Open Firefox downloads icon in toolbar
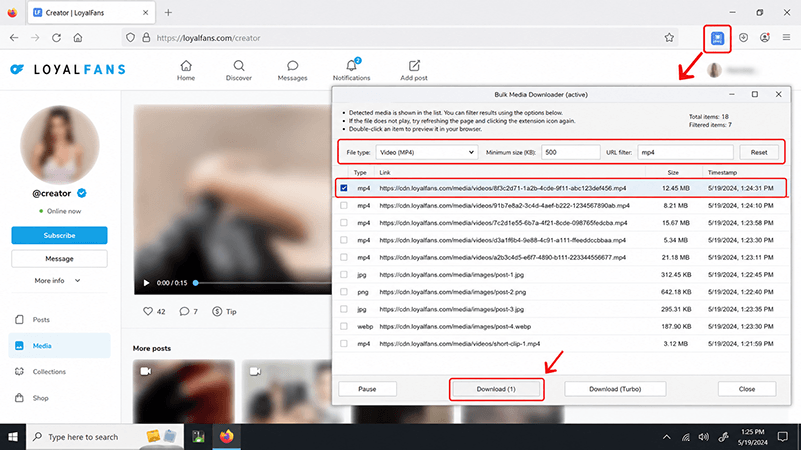801x450 pixels. (x=743, y=38)
